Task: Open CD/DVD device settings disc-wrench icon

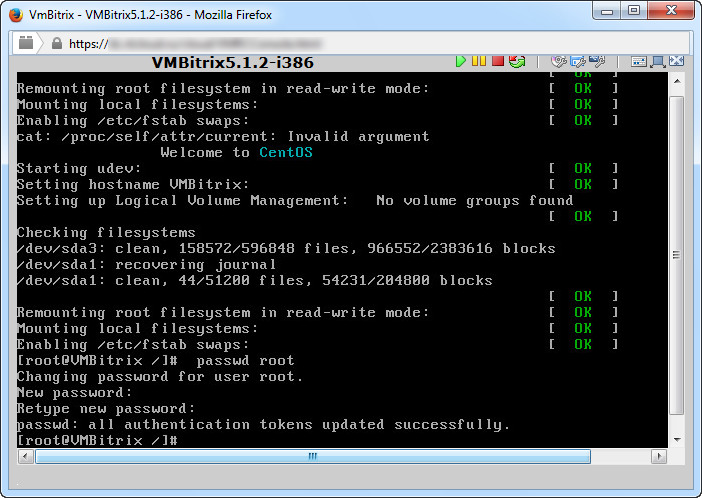Action: [559, 61]
